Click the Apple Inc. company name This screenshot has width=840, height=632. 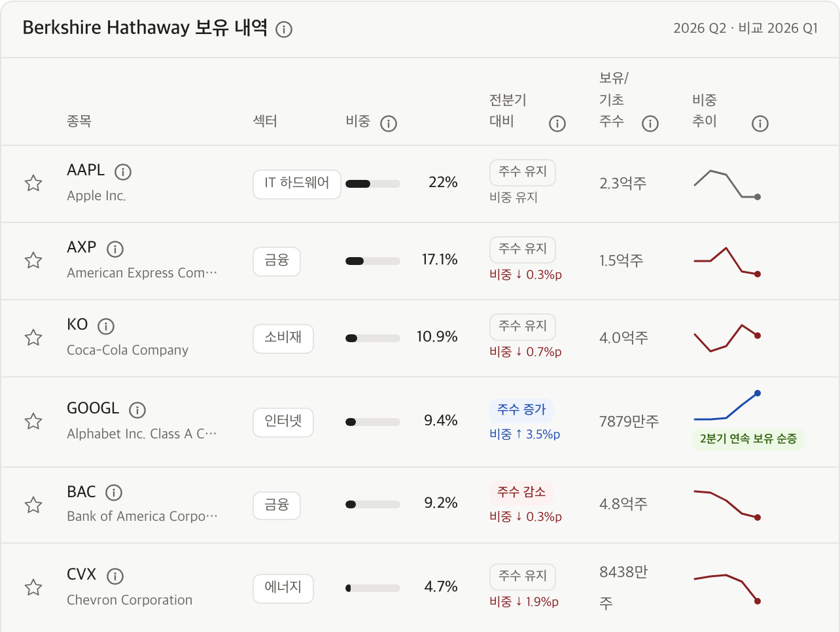[x=96, y=196]
